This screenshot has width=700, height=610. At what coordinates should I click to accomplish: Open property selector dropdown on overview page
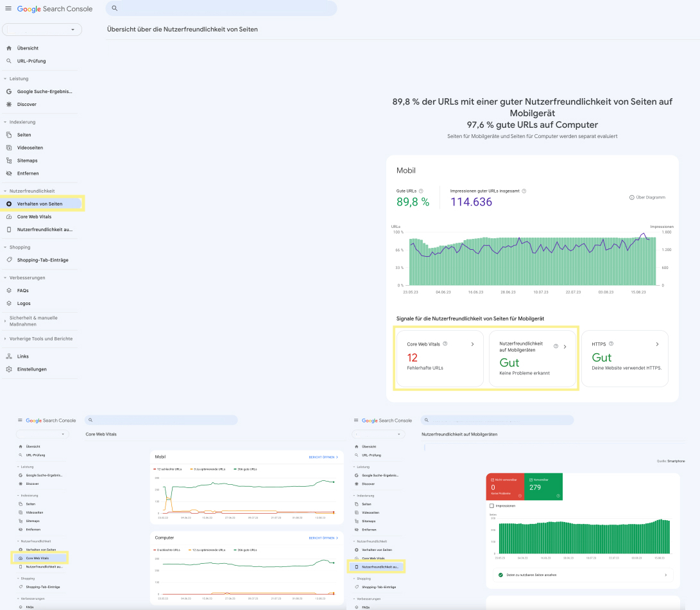pos(42,30)
